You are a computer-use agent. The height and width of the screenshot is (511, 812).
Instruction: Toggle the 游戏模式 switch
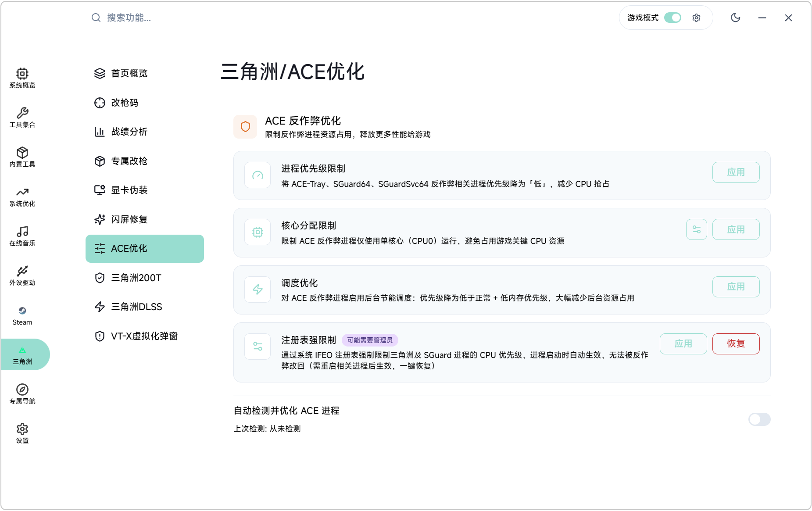coord(672,18)
